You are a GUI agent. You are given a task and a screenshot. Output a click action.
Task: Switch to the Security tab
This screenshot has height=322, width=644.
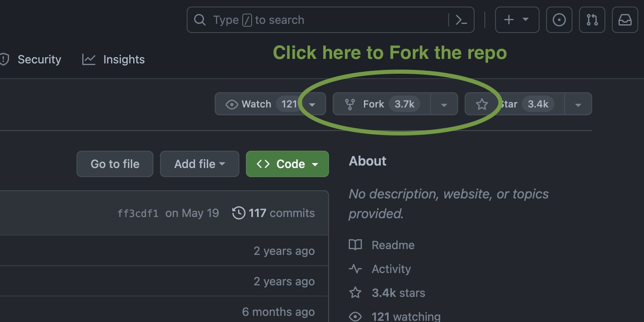(33, 60)
